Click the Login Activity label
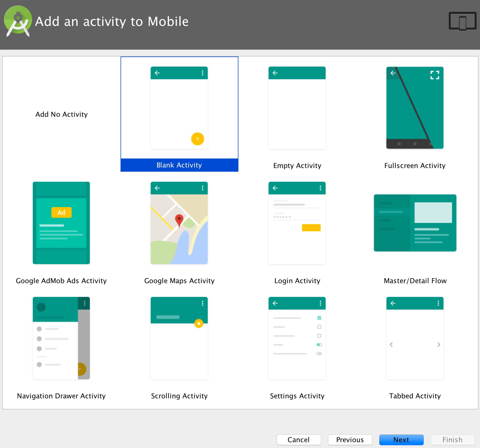This screenshot has width=480, height=448. [297, 281]
